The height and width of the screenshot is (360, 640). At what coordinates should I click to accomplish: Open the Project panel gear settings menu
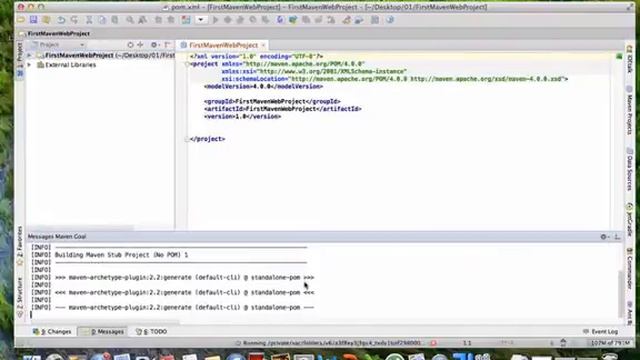click(x=154, y=45)
